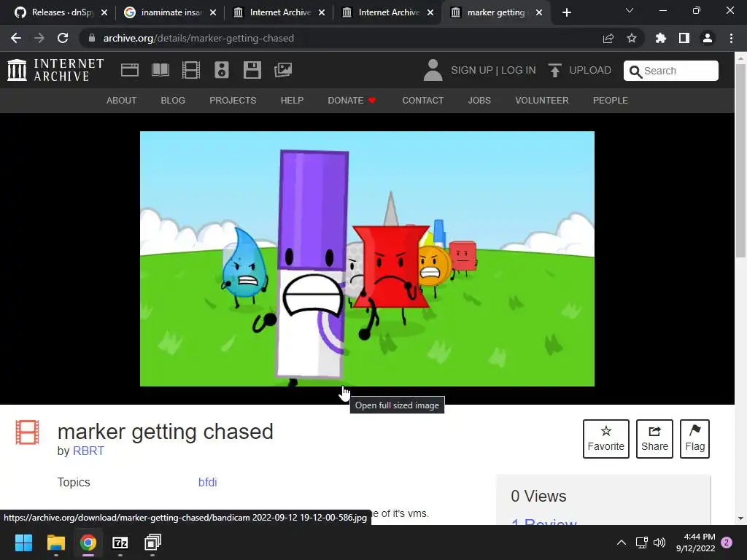View site information lock icon

coord(92,38)
